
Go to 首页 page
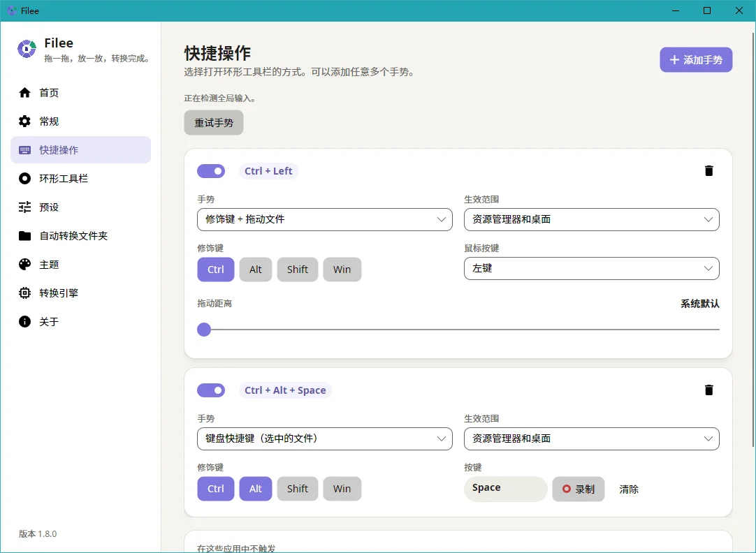tap(80, 92)
